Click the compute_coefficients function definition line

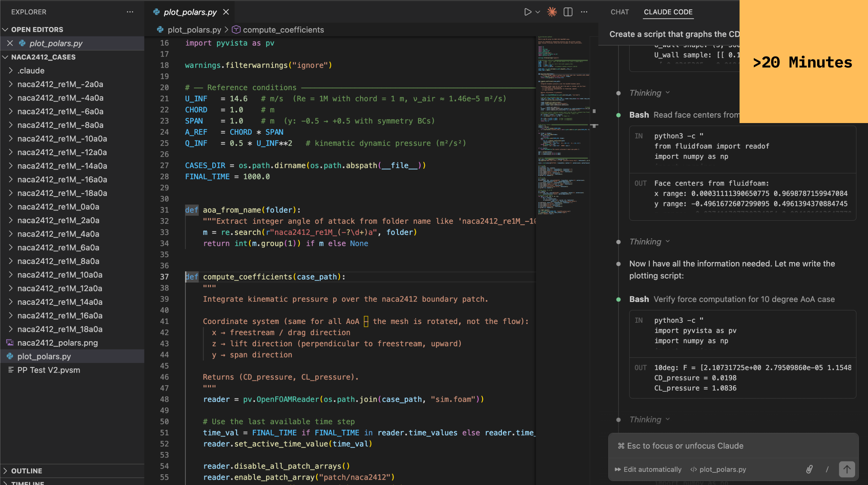266,277
